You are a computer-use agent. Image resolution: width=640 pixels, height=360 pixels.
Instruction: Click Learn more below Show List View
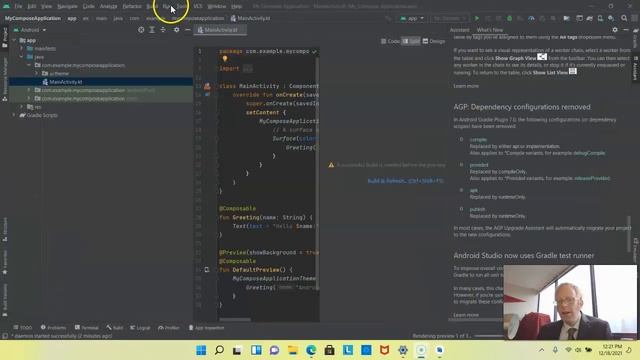466,86
